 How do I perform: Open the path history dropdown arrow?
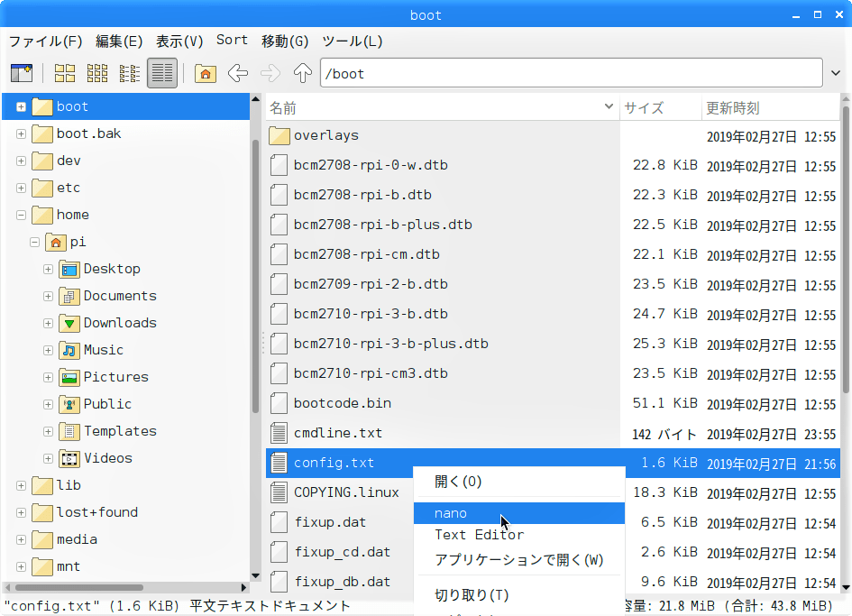click(836, 73)
